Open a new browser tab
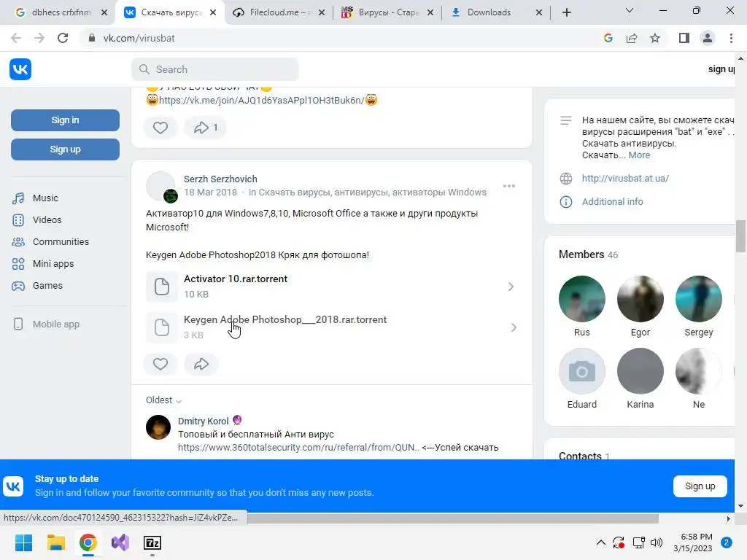The height and width of the screenshot is (560, 747). 566,12
